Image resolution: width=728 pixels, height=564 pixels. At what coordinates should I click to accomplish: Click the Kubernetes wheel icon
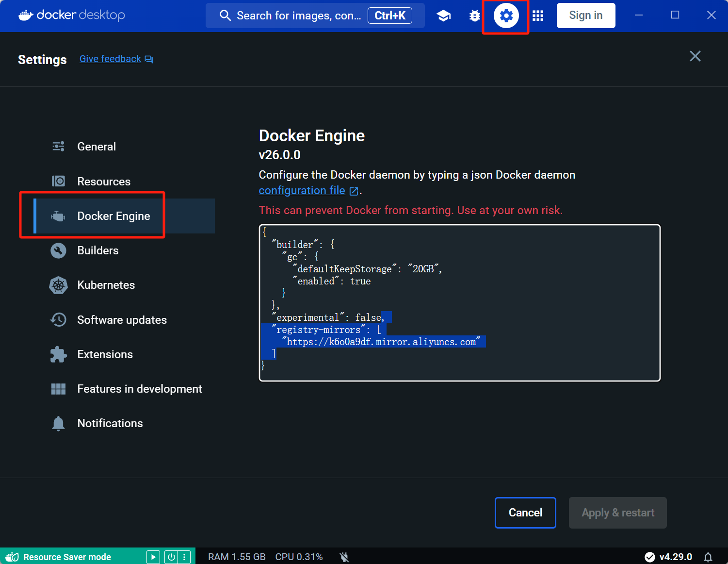point(58,285)
